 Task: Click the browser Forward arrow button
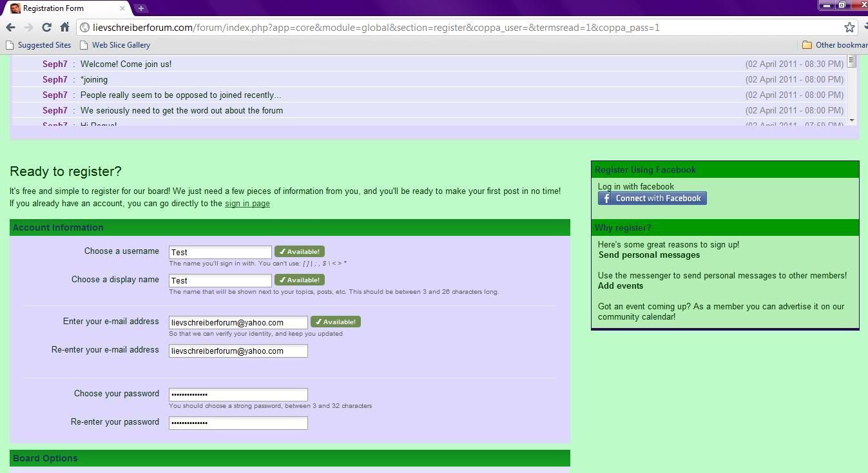28,27
